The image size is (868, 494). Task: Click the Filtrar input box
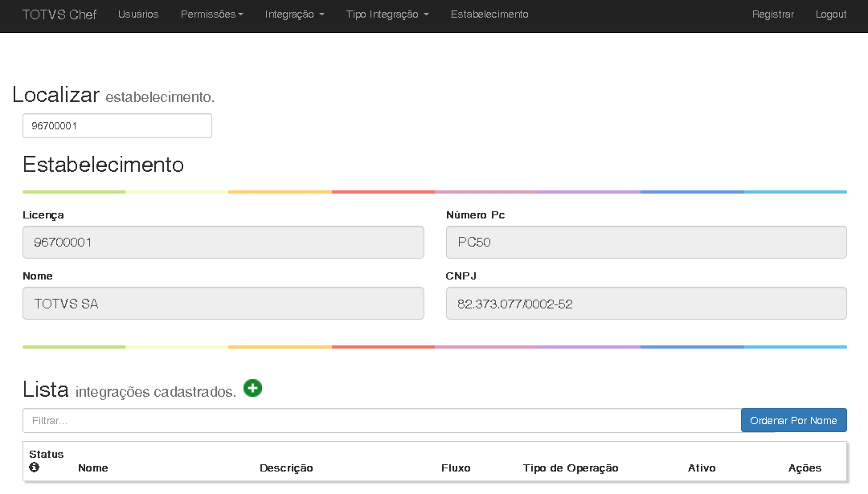click(x=382, y=420)
